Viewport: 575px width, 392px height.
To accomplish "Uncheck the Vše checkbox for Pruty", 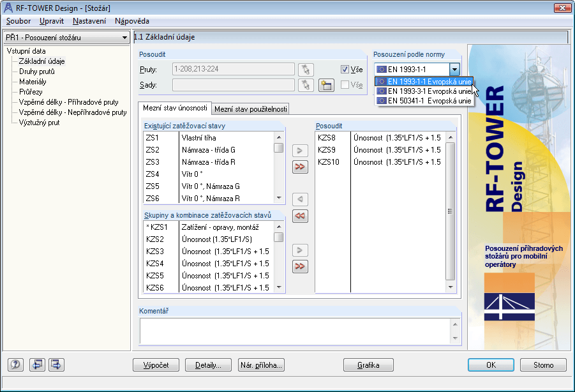I will (x=345, y=70).
